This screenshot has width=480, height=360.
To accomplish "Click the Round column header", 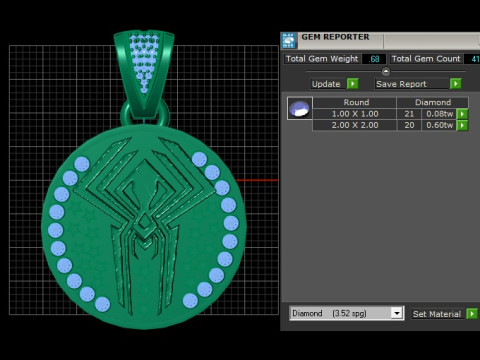I will (x=355, y=102).
